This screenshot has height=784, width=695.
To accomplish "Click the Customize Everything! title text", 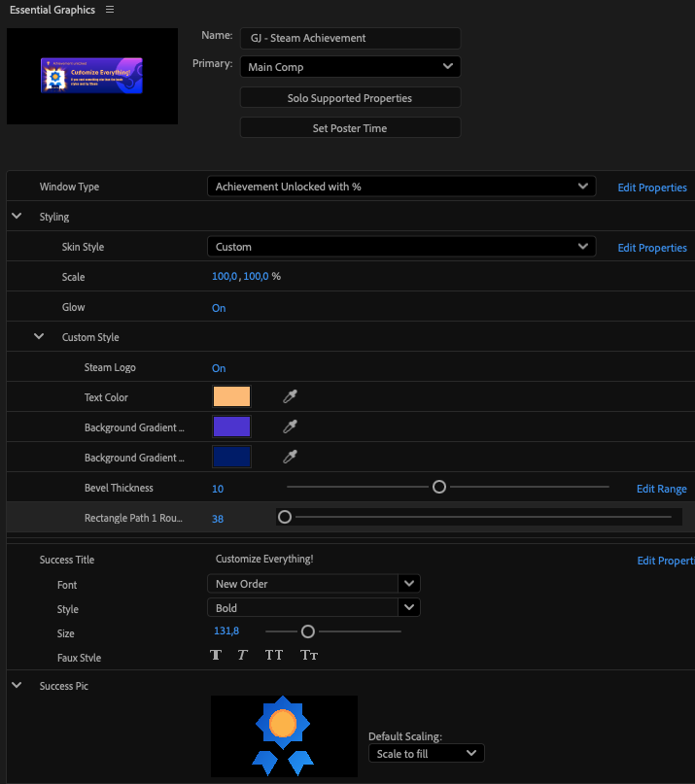I will click(264, 559).
